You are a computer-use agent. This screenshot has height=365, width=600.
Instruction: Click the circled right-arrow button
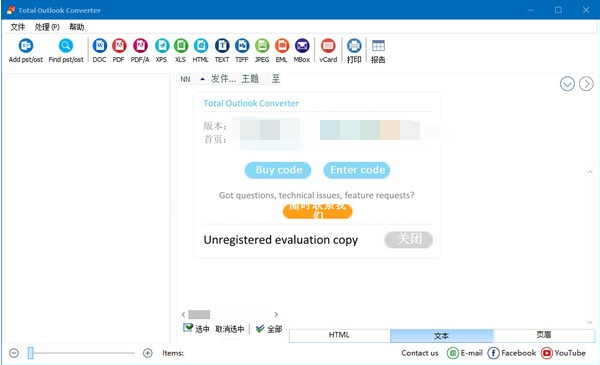[x=586, y=84]
